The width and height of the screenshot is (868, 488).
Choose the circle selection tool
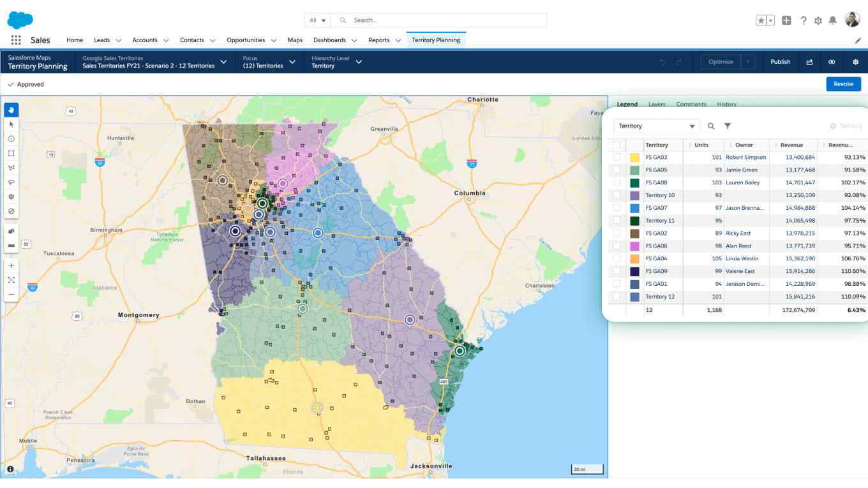pyautogui.click(x=11, y=138)
